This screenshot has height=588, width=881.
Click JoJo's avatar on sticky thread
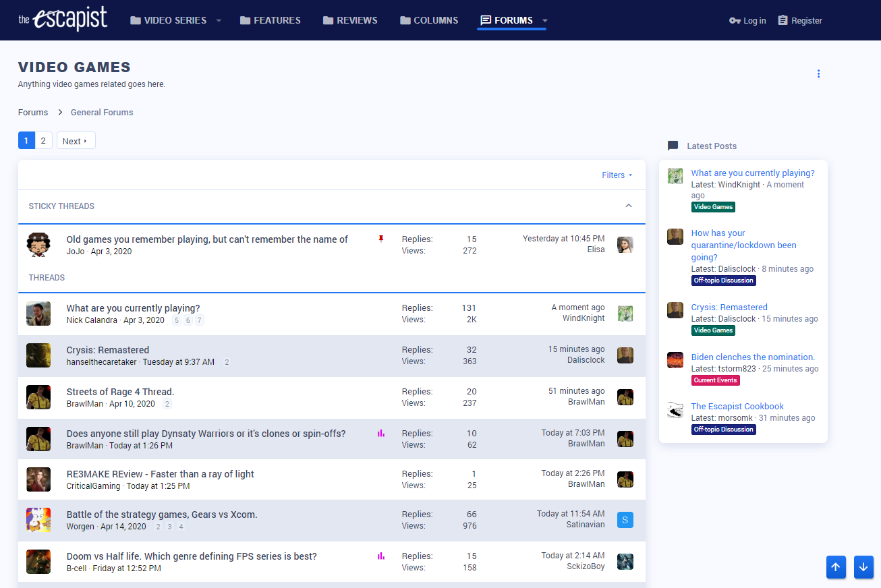(38, 245)
